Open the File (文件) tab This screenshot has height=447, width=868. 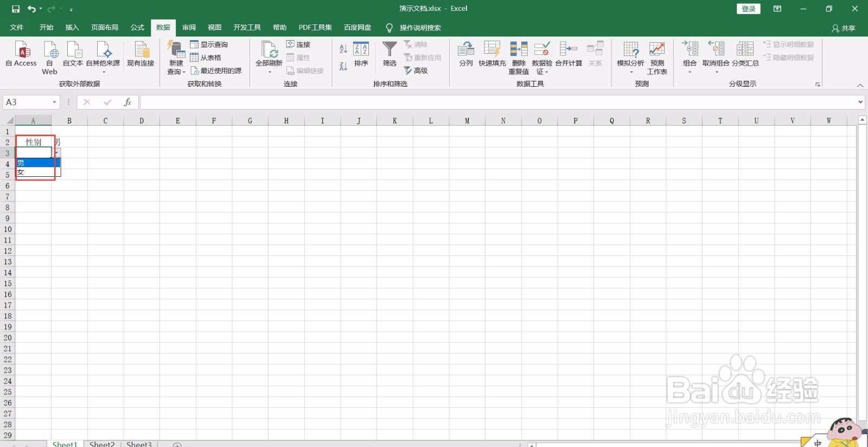[17, 28]
